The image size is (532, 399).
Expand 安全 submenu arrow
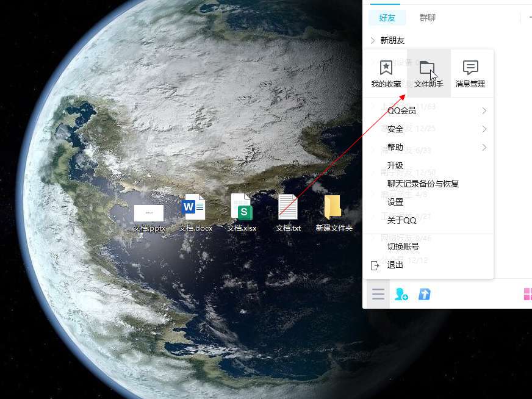tap(484, 129)
